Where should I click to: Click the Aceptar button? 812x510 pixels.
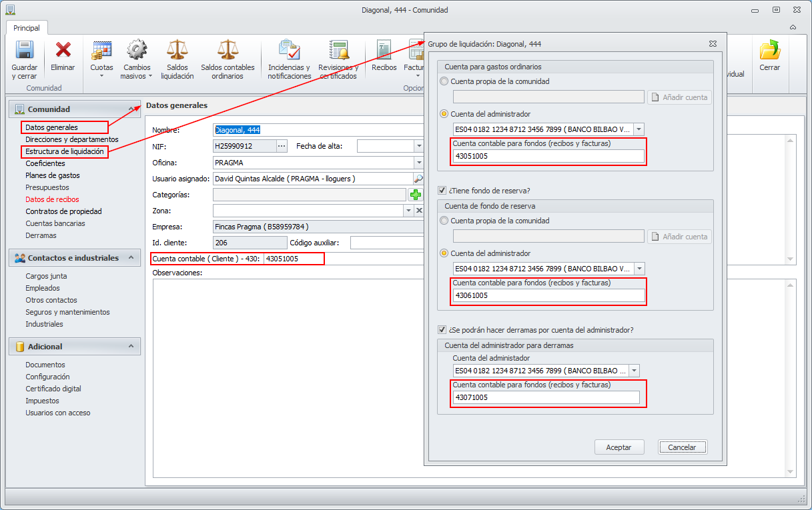point(619,447)
